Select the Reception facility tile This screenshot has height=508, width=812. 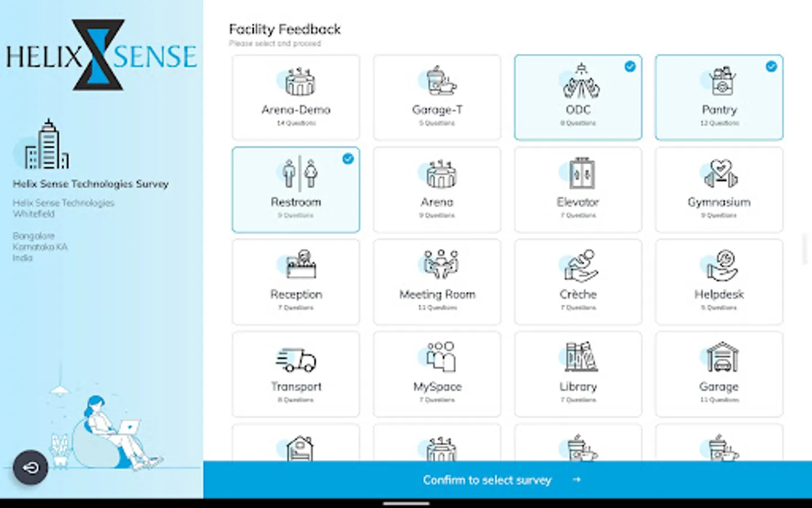[295, 282]
